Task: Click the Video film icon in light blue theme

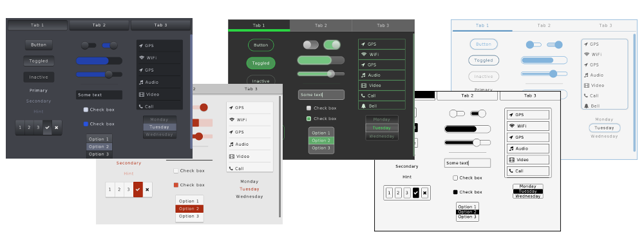Action: (586, 86)
